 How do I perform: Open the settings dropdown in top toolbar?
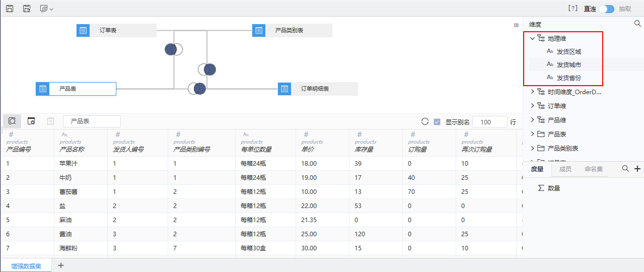click(x=46, y=9)
